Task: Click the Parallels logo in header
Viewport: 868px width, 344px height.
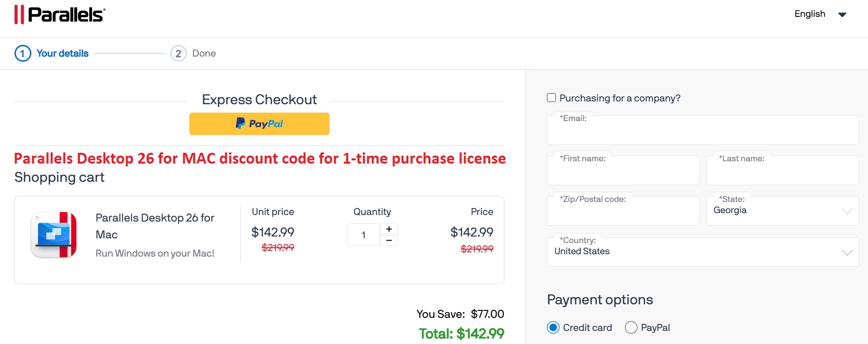Action: (60, 14)
